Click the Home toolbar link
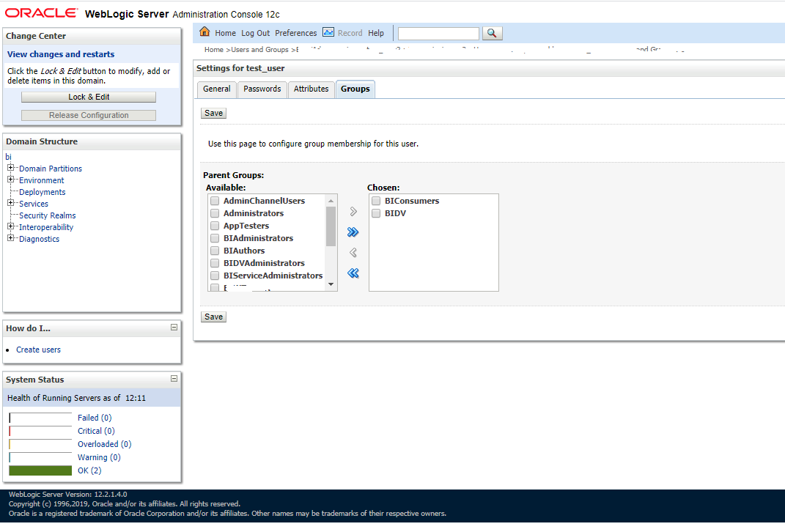 (225, 33)
